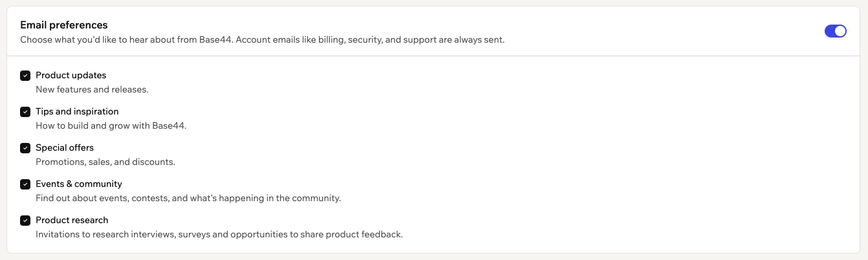868x260 pixels.
Task: Click the Events & community label
Action: [79, 184]
